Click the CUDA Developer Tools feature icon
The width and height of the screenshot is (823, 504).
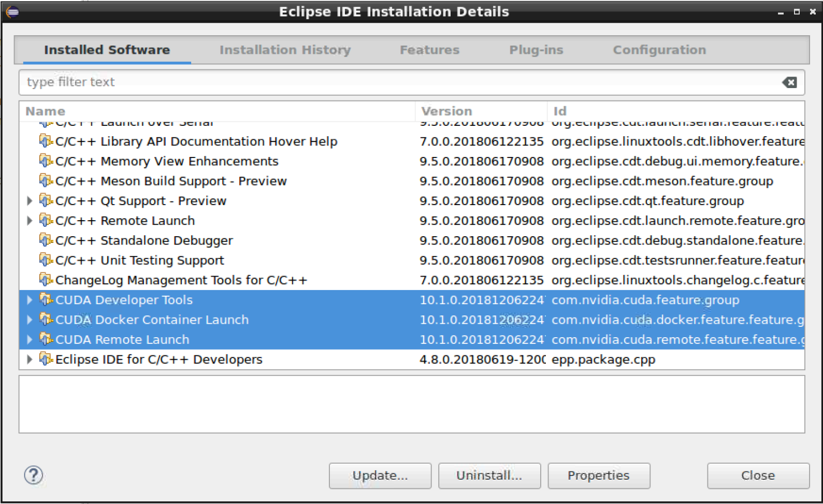46,299
